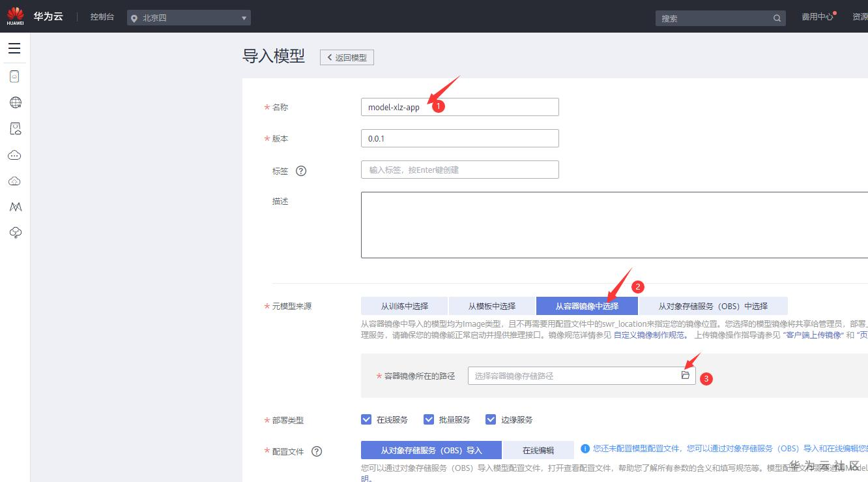
Task: Uncheck the 边缘服务 checkbox
Action: 491,419
